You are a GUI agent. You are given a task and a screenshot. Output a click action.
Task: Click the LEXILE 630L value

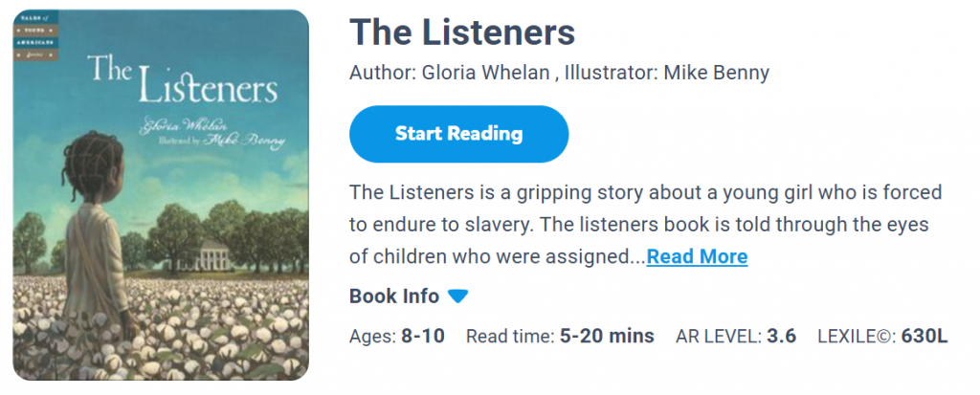point(924,336)
